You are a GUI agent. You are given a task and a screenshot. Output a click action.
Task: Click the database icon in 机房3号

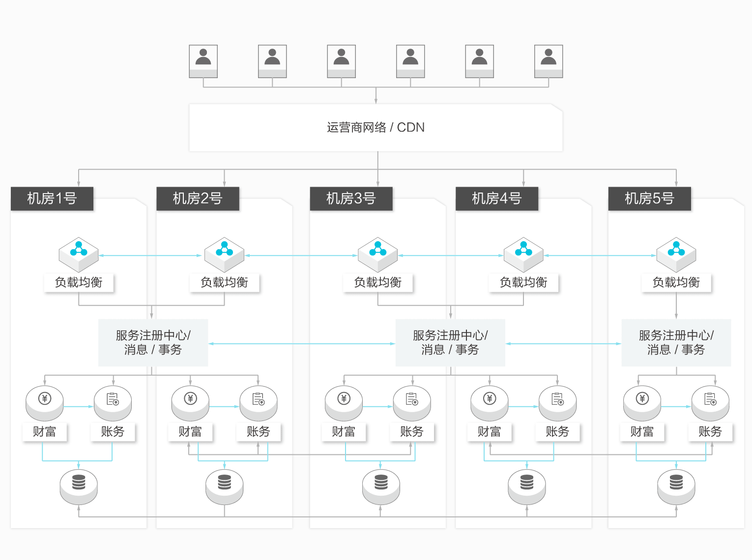[x=381, y=487]
